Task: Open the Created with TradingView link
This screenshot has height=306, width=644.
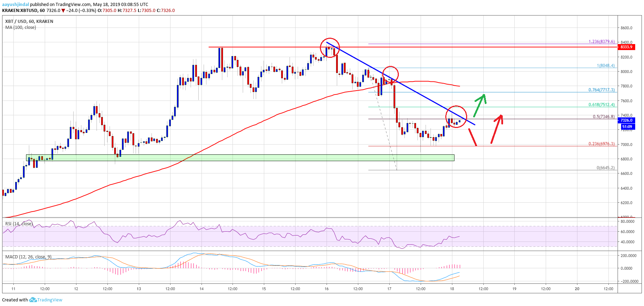Action: tap(32, 300)
